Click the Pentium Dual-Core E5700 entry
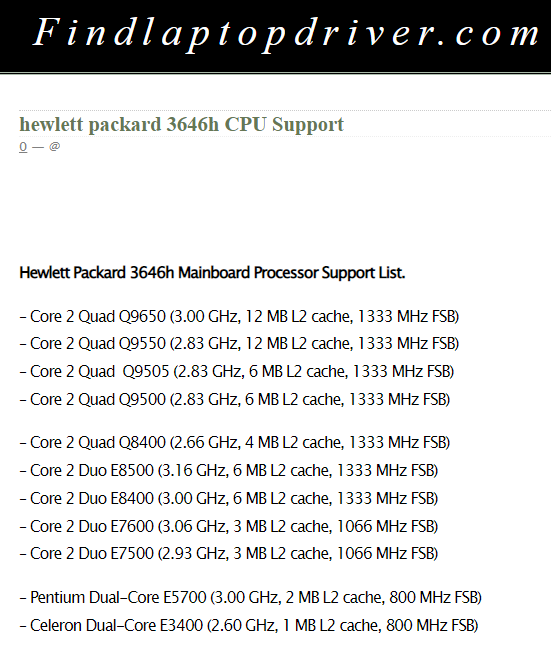551x645 pixels. [251, 597]
